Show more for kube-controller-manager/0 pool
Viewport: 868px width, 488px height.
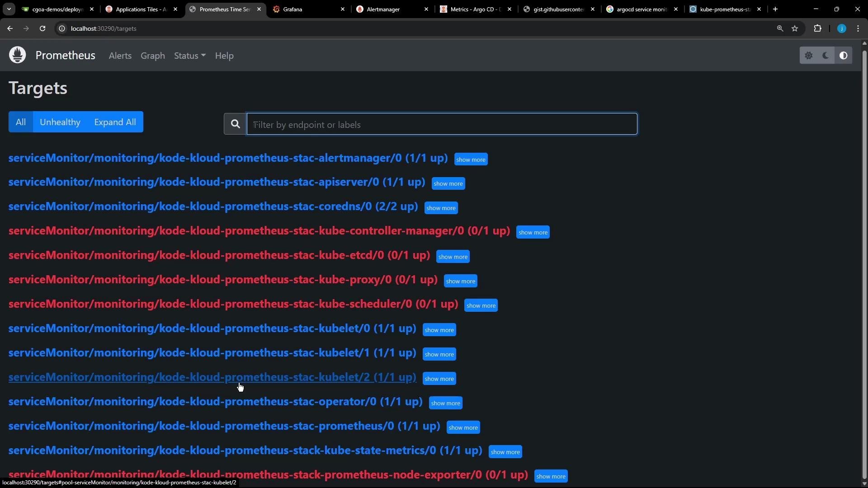tap(533, 232)
